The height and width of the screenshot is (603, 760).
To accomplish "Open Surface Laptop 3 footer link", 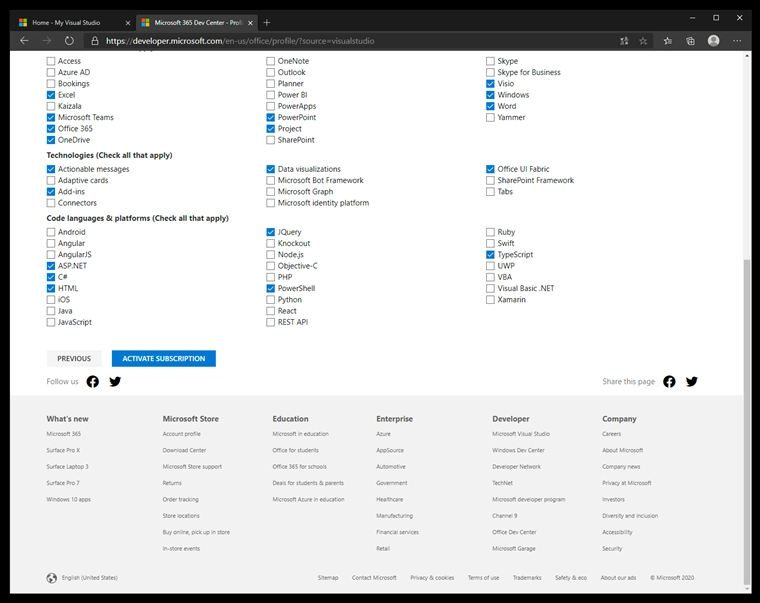I will [x=67, y=466].
